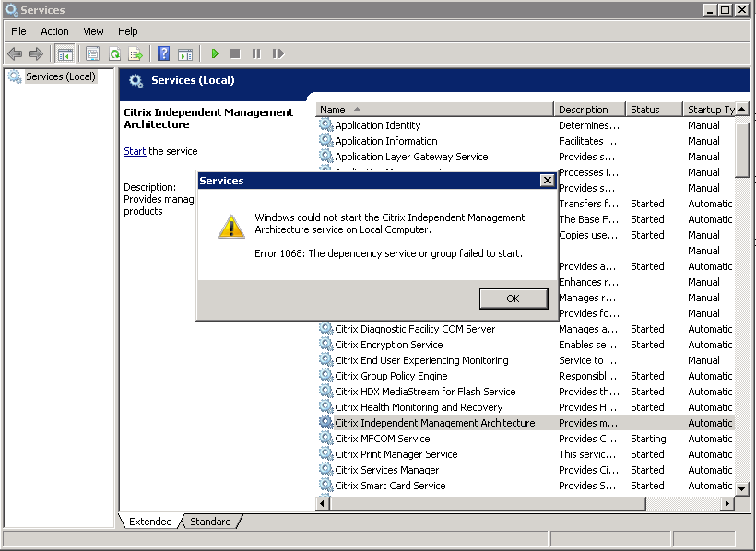This screenshot has width=756, height=551.
Task: Open the Help menu
Action: pyautogui.click(x=128, y=31)
